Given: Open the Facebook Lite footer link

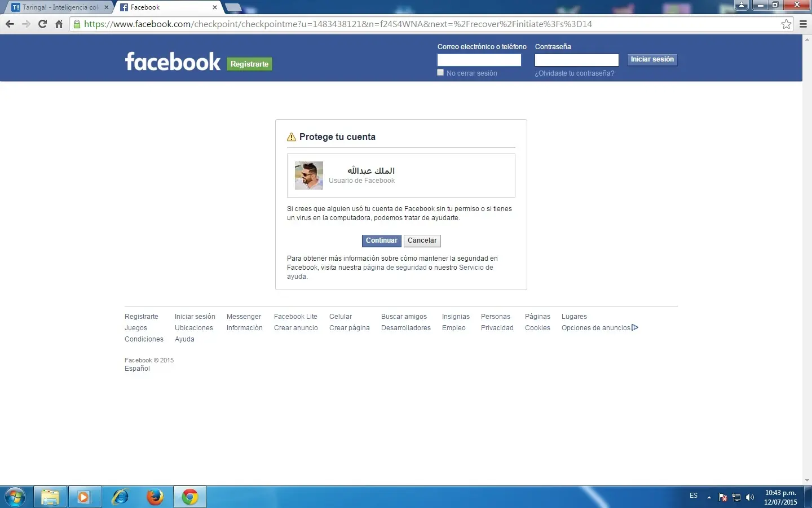Looking at the screenshot, I should [295, 317].
